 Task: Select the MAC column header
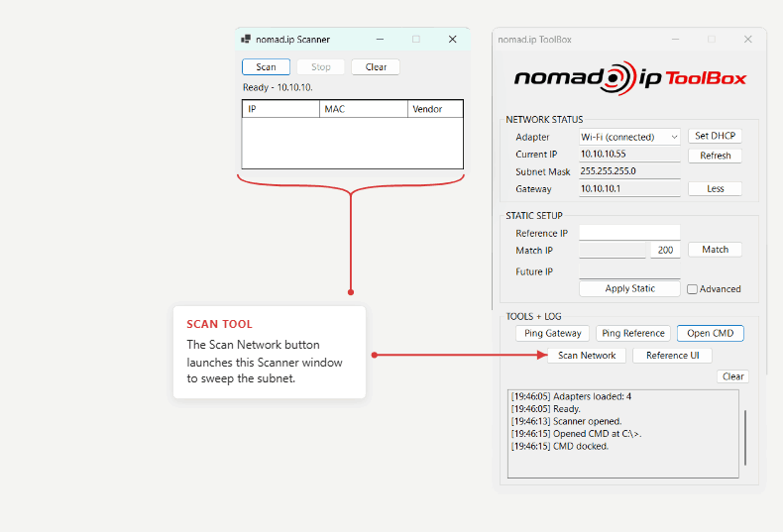[364, 109]
